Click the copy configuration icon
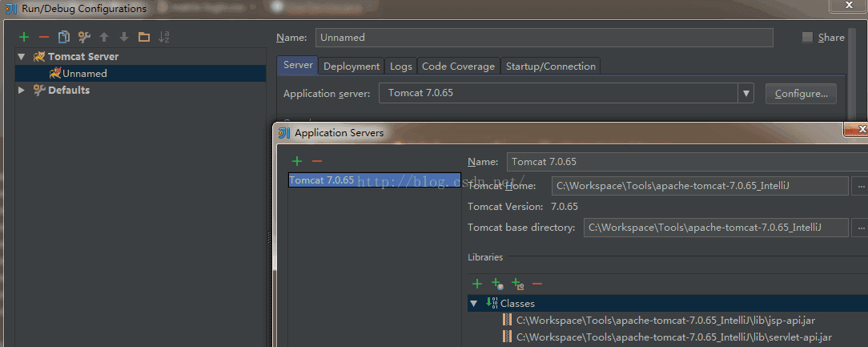The image size is (868, 347). (x=64, y=37)
